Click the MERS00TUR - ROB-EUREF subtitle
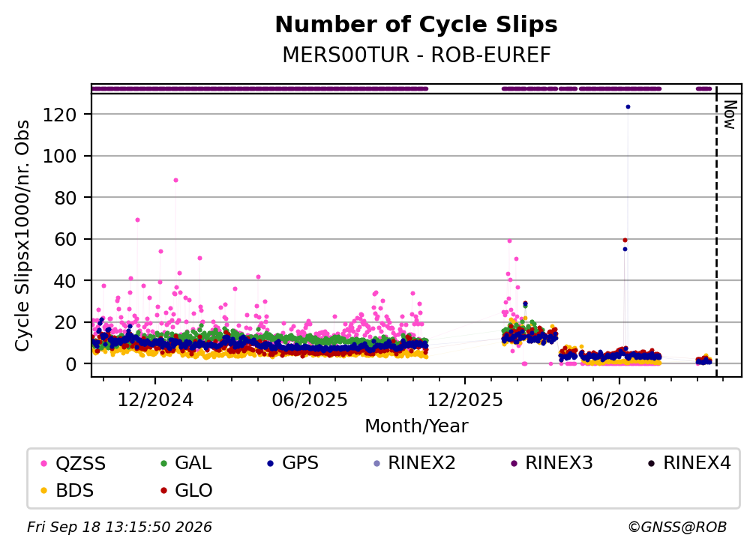756x550 pixels. 416,55
